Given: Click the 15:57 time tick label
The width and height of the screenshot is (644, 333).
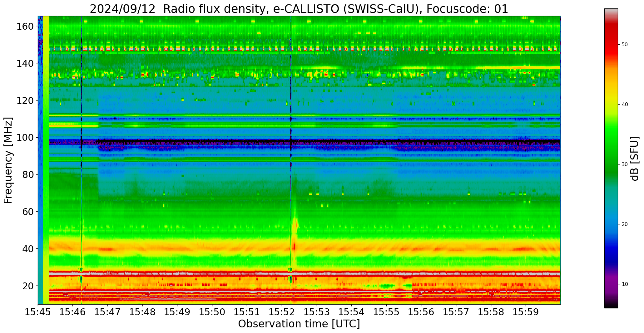Looking at the screenshot, I should coord(456,312).
